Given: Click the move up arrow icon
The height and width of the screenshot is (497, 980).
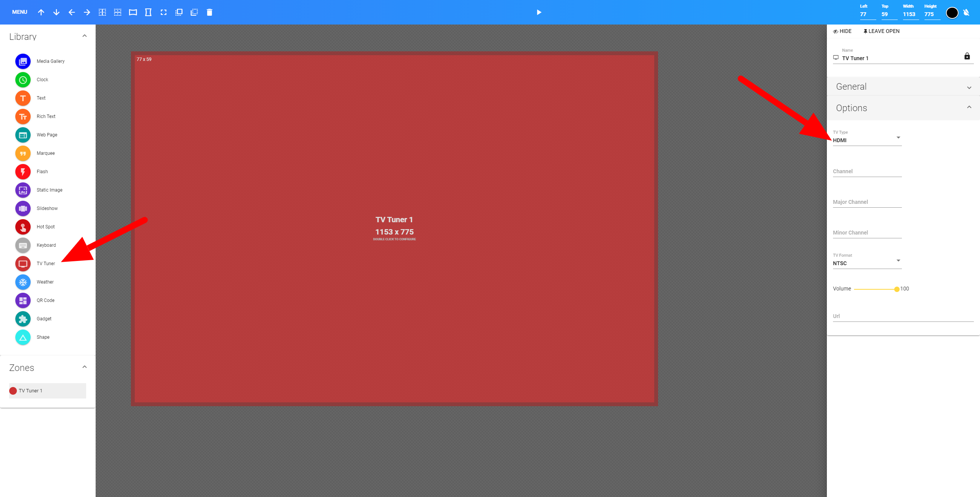Looking at the screenshot, I should click(41, 12).
